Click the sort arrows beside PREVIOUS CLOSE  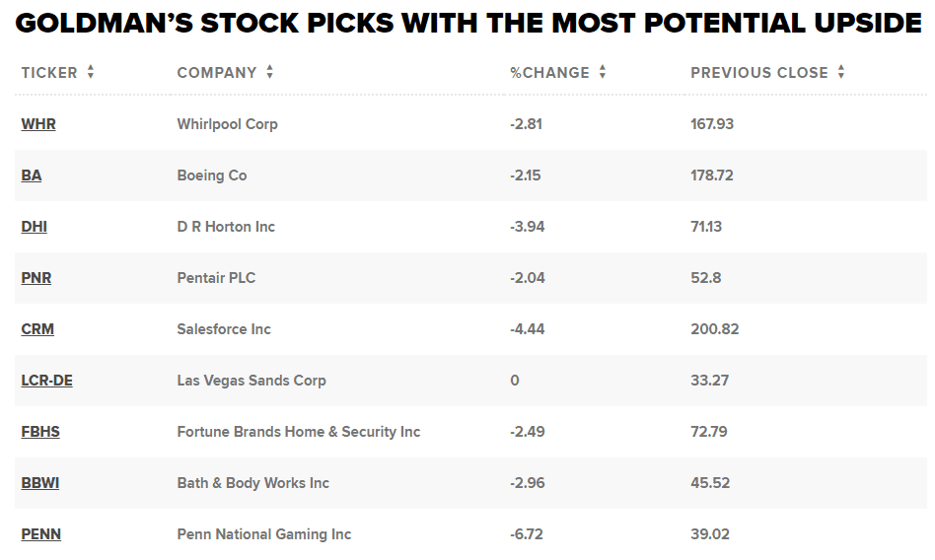(841, 72)
